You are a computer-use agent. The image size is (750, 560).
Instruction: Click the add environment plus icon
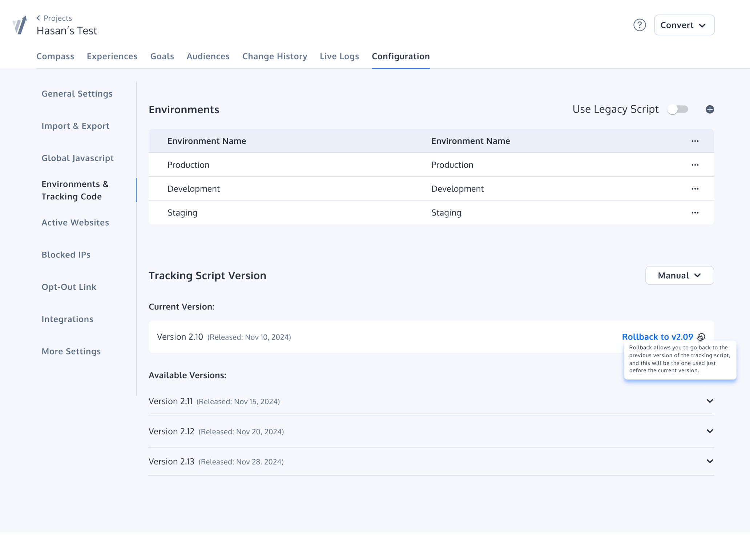(710, 109)
